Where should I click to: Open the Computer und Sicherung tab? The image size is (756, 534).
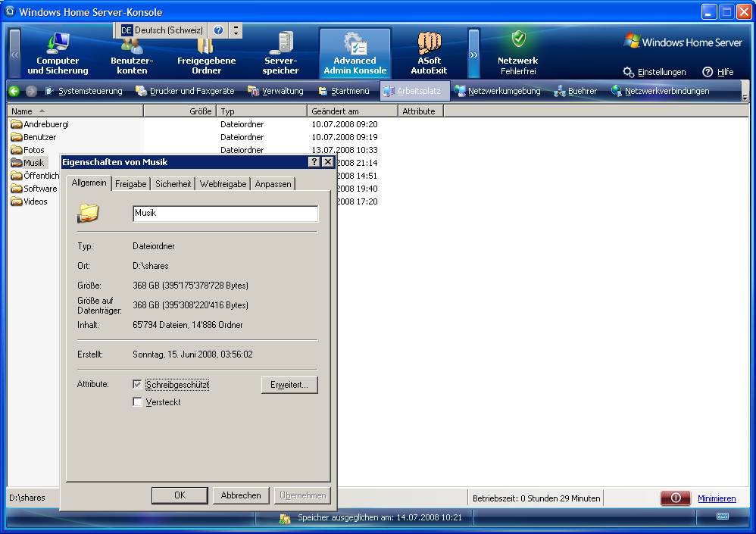(58, 54)
